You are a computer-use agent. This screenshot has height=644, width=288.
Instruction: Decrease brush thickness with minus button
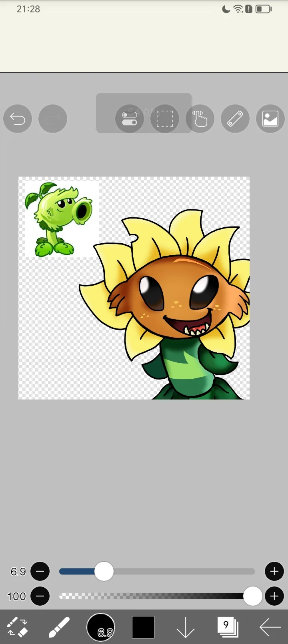click(x=40, y=571)
